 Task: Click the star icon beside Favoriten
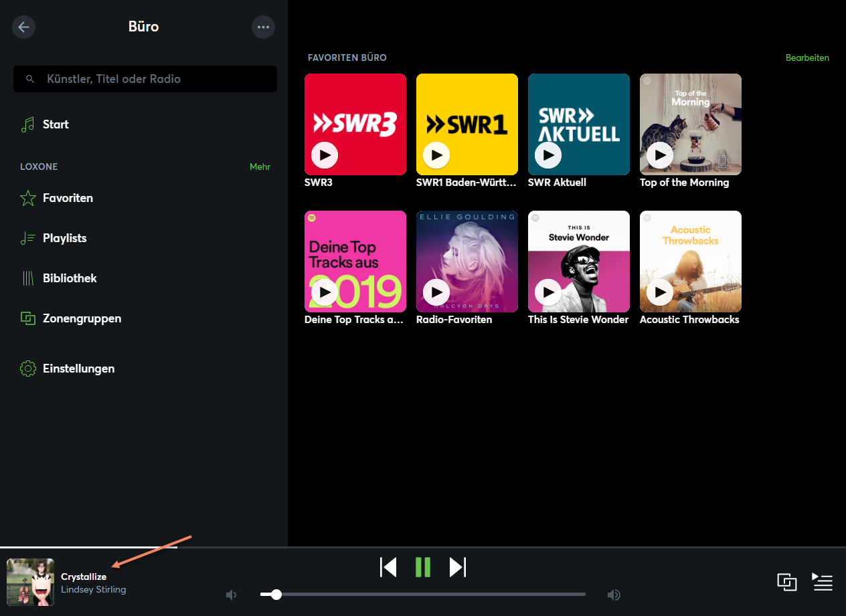pyautogui.click(x=27, y=198)
